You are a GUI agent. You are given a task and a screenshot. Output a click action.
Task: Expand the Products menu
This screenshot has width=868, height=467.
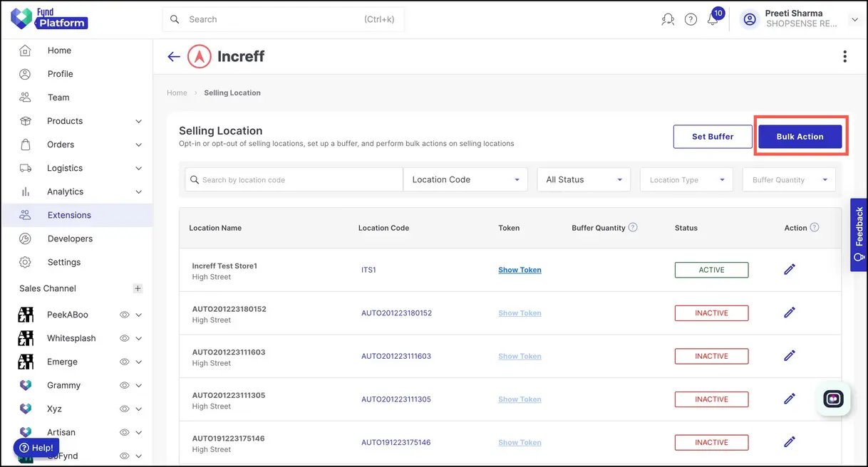click(x=138, y=121)
